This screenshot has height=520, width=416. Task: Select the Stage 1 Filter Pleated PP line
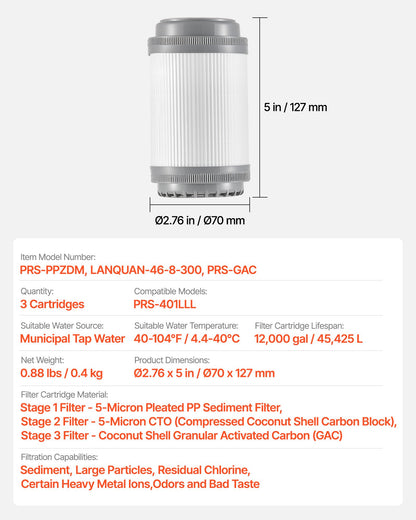pos(151,408)
